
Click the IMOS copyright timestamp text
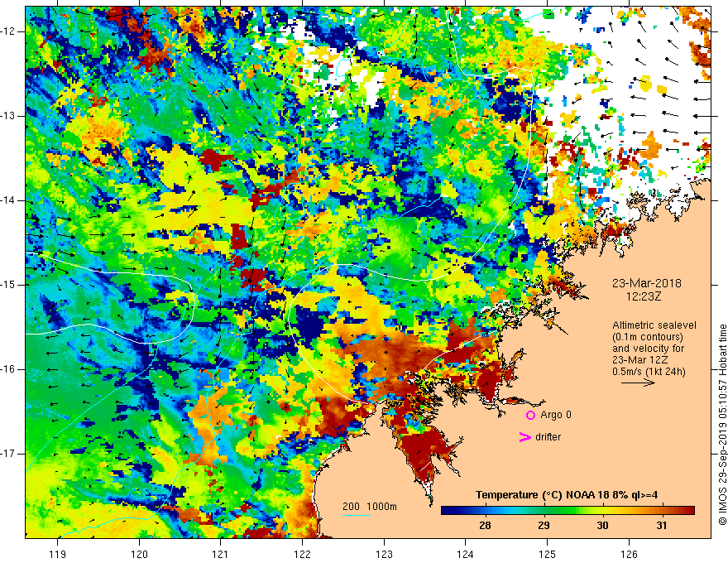[722, 425]
